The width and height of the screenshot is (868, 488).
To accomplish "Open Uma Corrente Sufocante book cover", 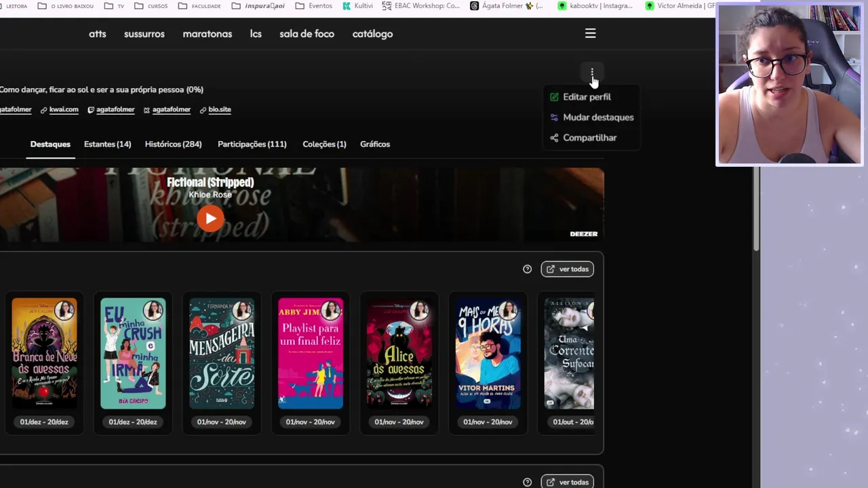I will pos(569,354).
